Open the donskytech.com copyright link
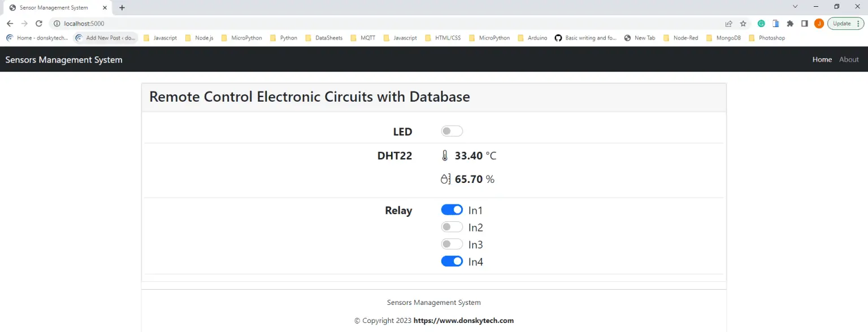The image size is (868, 332). pos(463,320)
